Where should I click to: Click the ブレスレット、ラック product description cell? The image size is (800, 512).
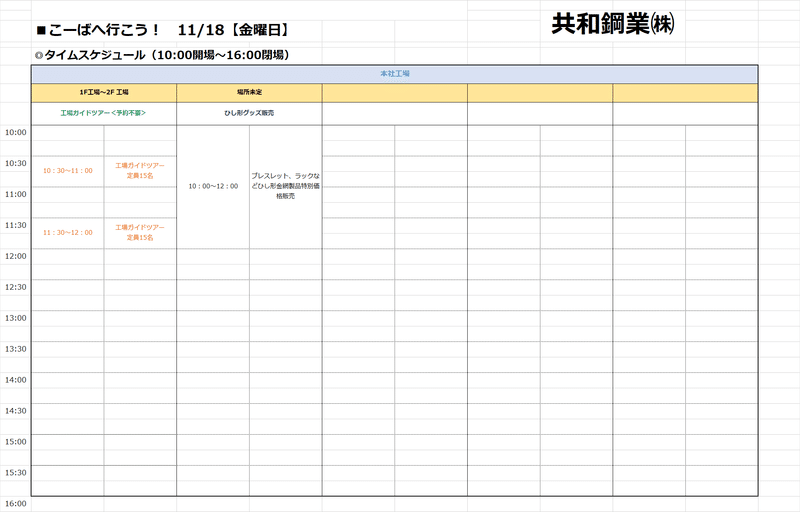(x=286, y=186)
